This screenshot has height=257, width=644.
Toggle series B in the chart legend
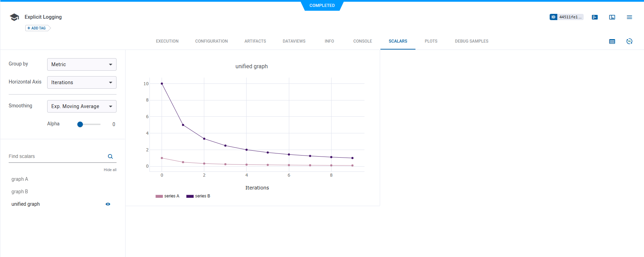(198, 196)
